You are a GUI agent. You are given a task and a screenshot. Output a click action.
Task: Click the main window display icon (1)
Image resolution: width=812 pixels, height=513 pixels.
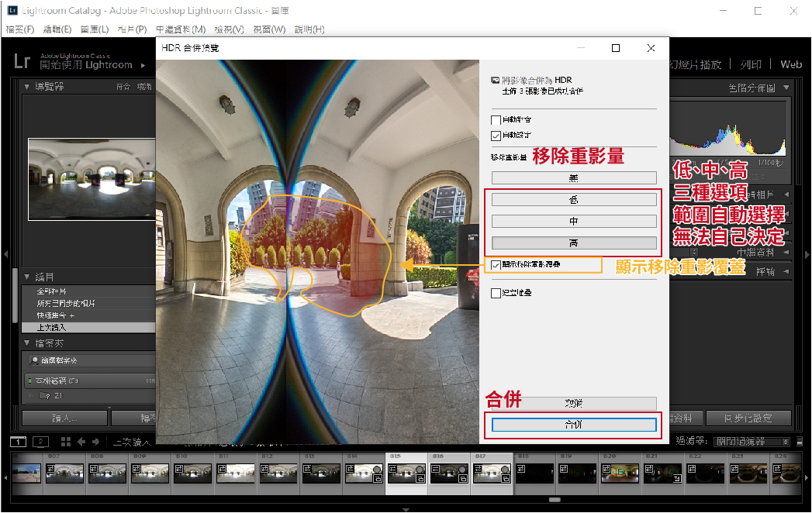pyautogui.click(x=17, y=442)
